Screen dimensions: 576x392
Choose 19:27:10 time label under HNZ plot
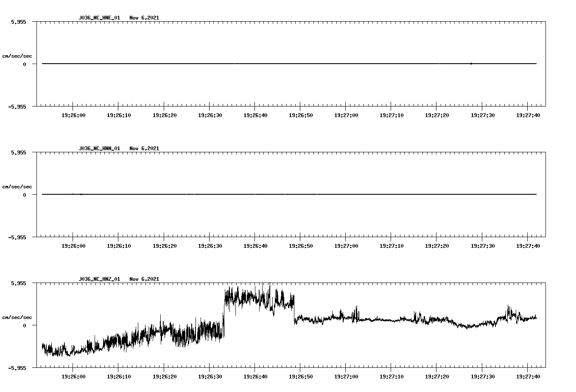click(391, 376)
